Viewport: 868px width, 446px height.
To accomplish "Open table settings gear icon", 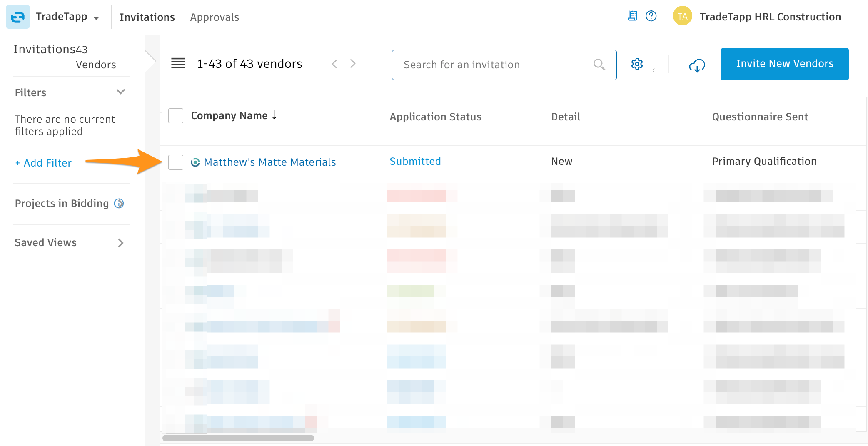I will 637,64.
